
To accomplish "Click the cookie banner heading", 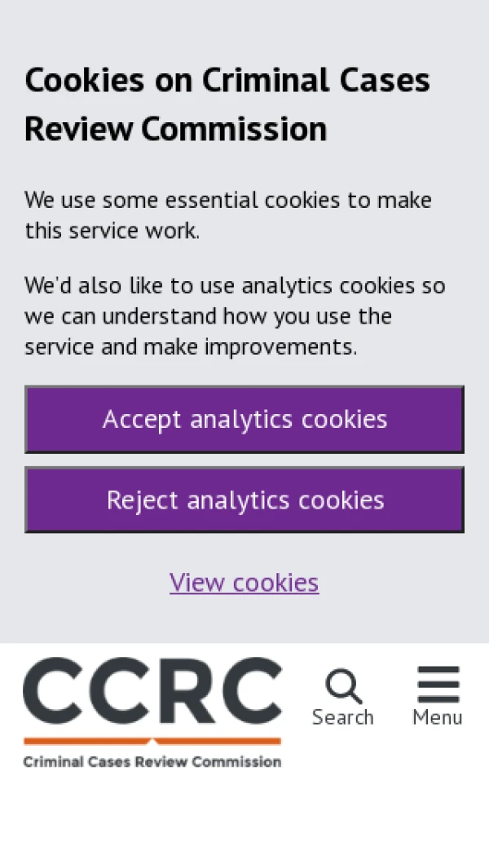I will (227, 104).
